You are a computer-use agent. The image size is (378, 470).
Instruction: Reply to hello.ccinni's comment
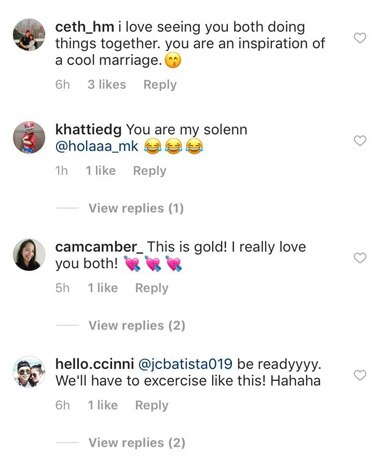(152, 405)
